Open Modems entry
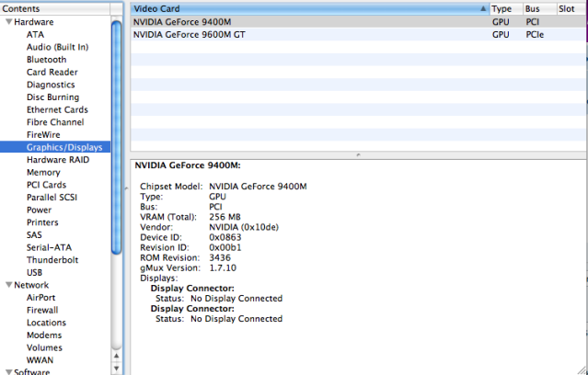The height and width of the screenshot is (375, 588). pyautogui.click(x=44, y=335)
